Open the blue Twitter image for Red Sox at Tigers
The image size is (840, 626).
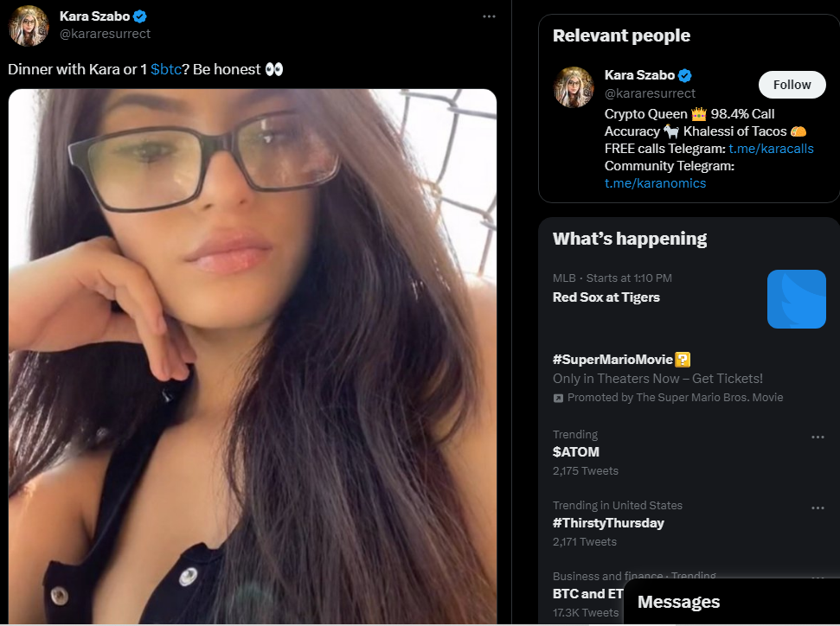796,299
